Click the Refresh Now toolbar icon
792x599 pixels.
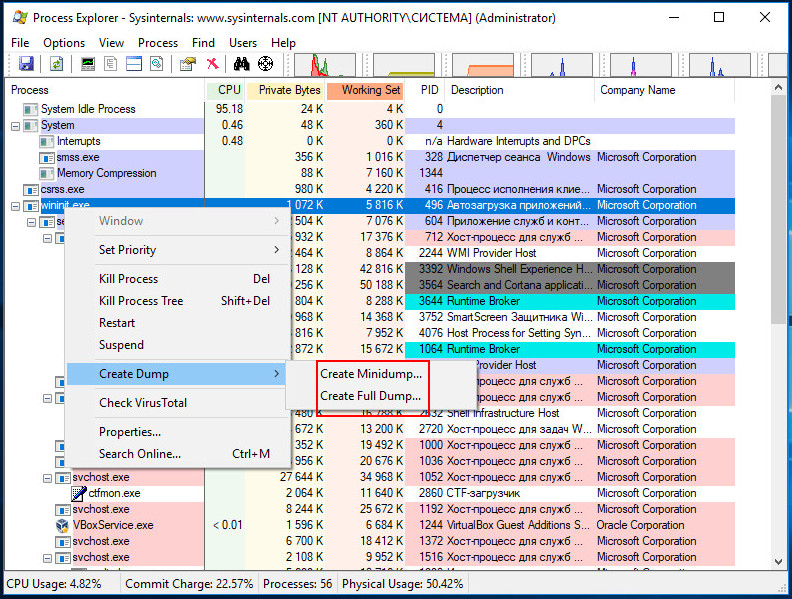(x=56, y=64)
